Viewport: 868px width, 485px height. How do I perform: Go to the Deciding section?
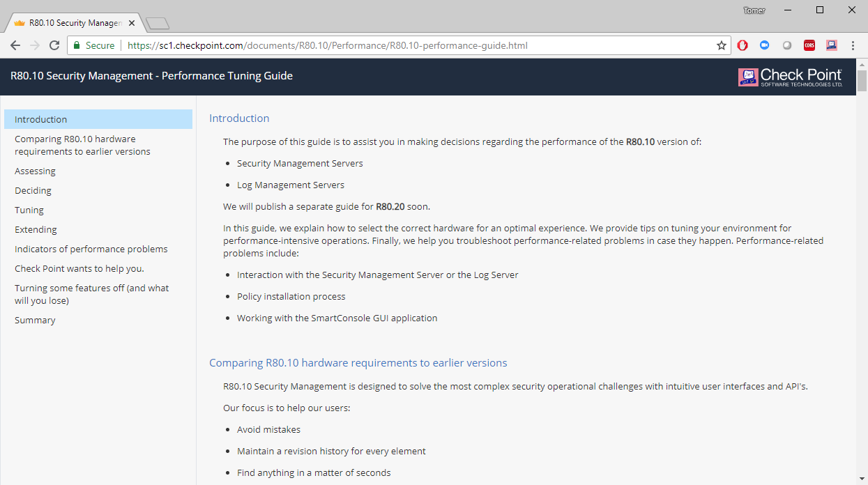pos(33,190)
